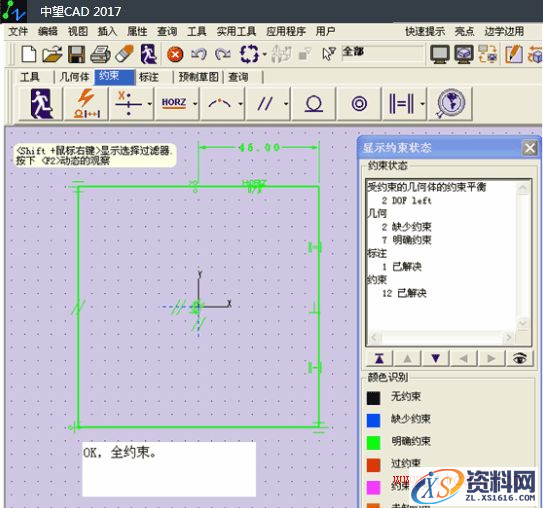Toggle the eye visibility button
543x508 pixels.
[519, 358]
